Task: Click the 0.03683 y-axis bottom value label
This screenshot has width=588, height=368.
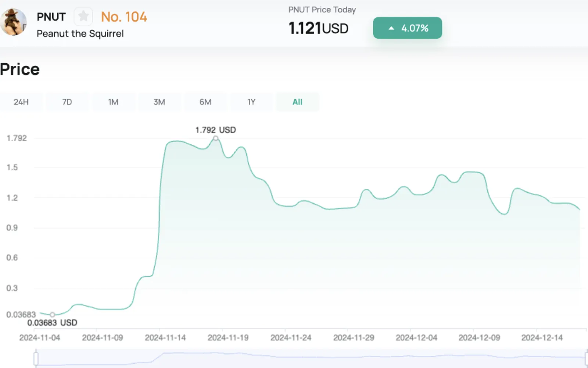Action: (x=21, y=315)
